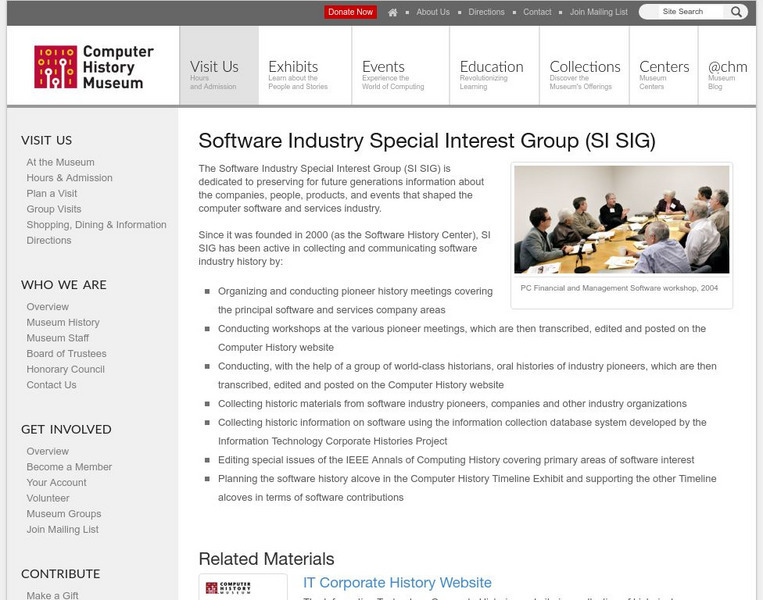This screenshot has height=600, width=763.
Task: Open Overview under Get Involved
Action: tap(48, 452)
